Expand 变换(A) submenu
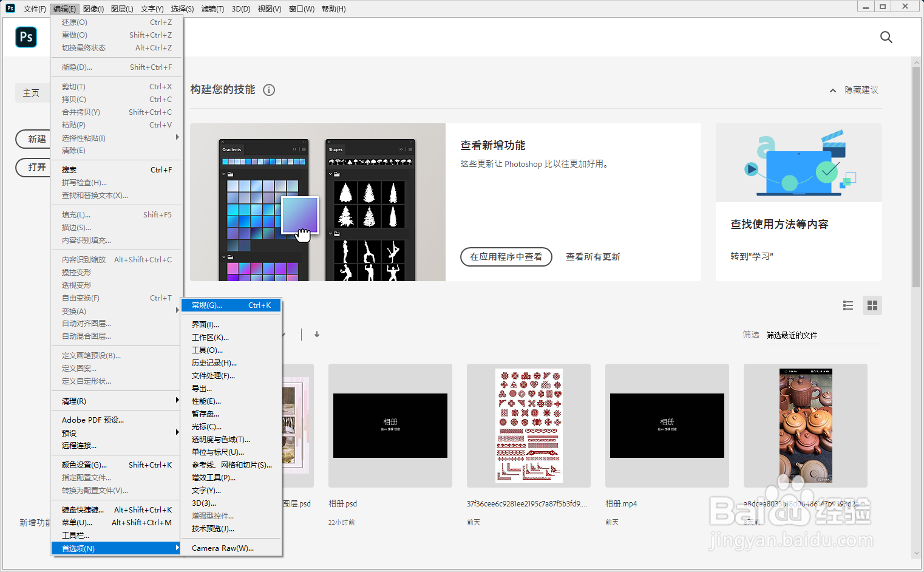924x572 pixels. click(117, 311)
